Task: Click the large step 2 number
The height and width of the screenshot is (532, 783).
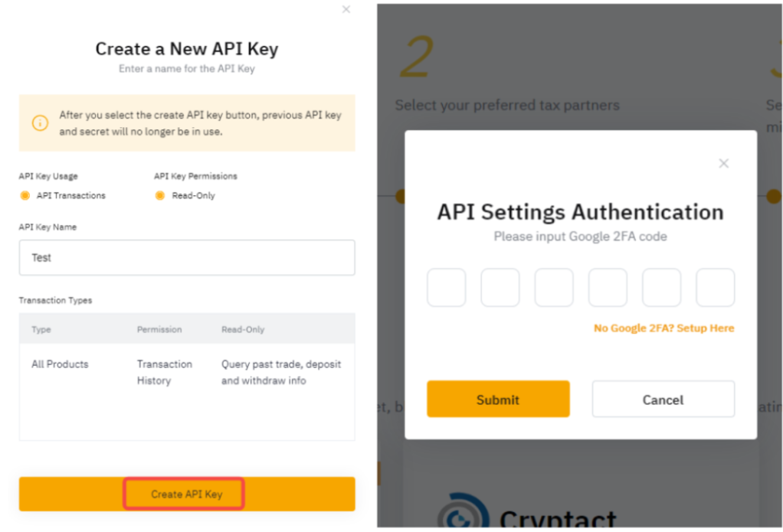Action: point(416,57)
